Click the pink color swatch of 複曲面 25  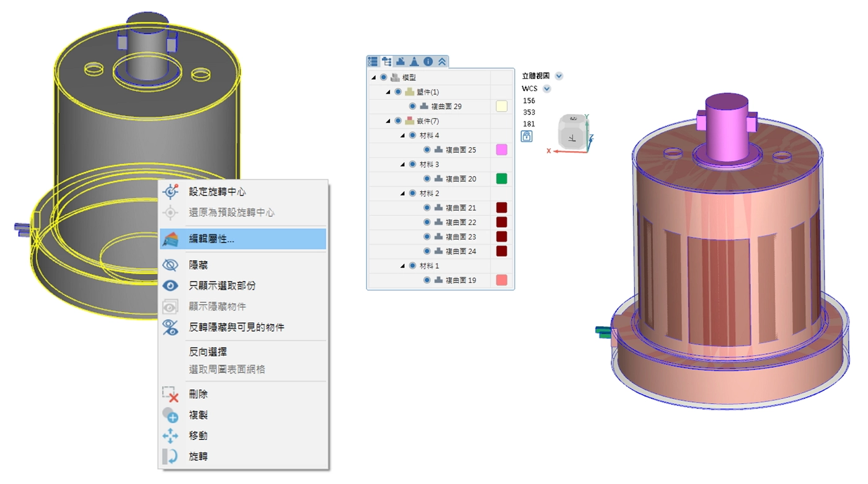tap(502, 150)
